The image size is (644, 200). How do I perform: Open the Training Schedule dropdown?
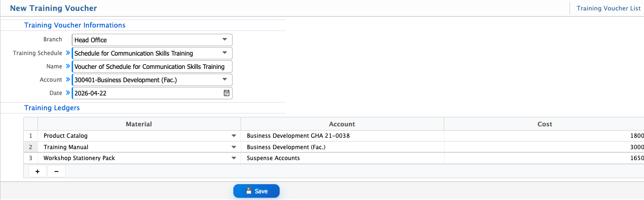[x=224, y=53]
